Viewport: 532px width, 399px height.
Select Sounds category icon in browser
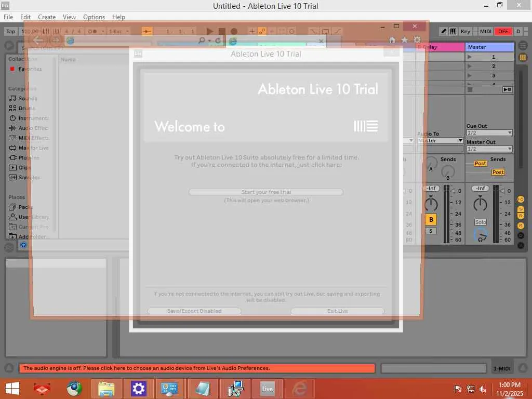(12, 98)
